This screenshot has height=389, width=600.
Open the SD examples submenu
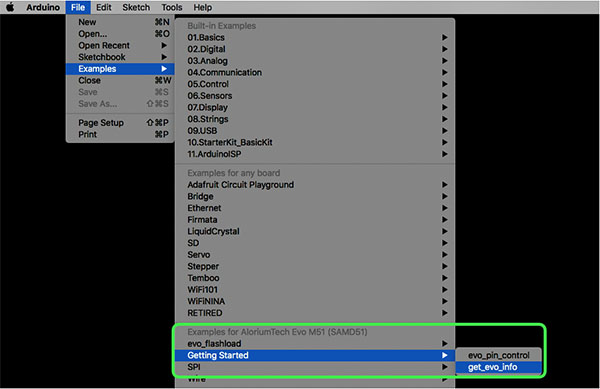(x=315, y=243)
